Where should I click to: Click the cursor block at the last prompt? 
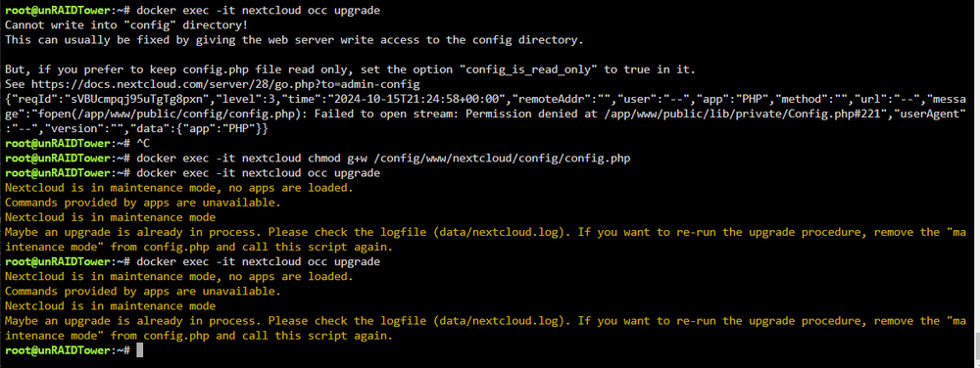139,350
